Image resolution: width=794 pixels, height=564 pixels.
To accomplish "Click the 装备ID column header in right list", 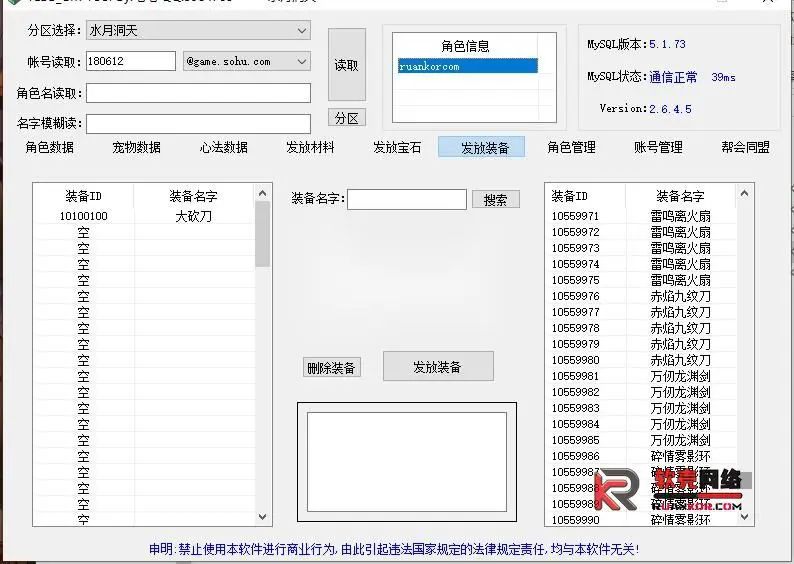I will coord(586,196).
